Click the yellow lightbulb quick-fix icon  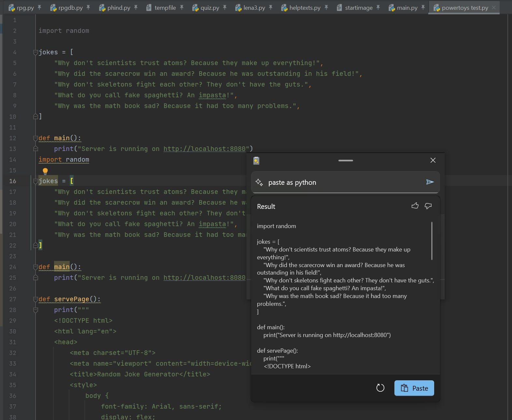[45, 171]
